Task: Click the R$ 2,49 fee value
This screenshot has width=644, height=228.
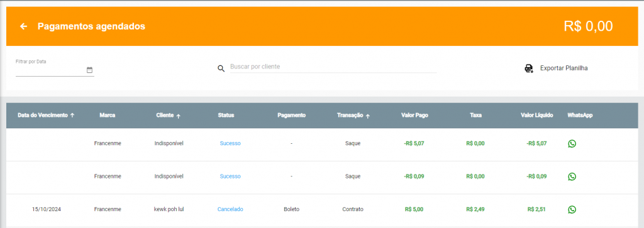Action: 475,209
